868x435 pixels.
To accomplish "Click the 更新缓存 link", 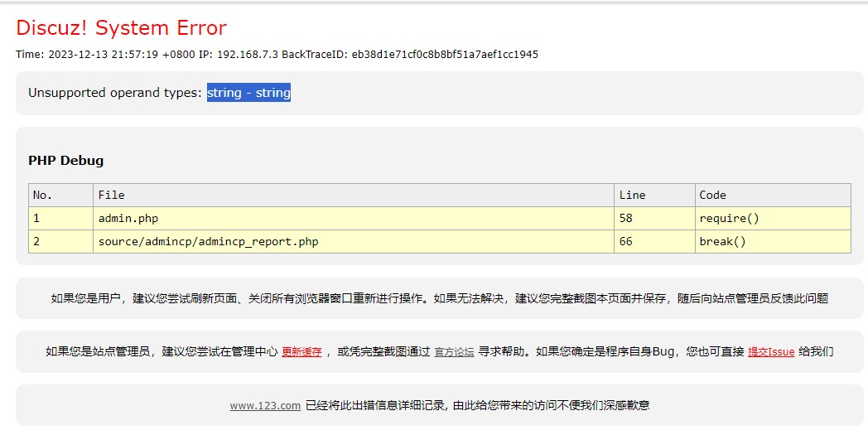I will (x=301, y=351).
